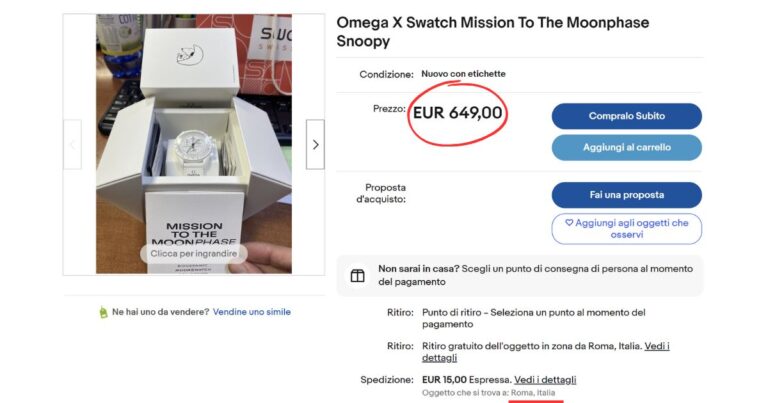Click the green tag icon beside 'Ne hai uno da vendere?'
This screenshot has width=768, height=403.
click(x=102, y=312)
